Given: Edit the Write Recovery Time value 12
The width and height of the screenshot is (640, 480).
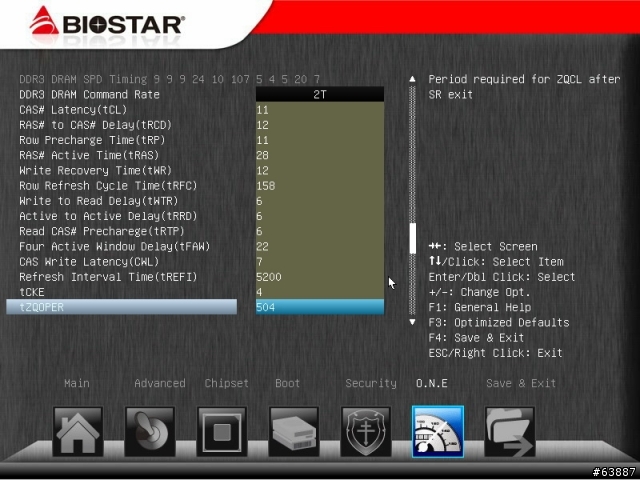Looking at the screenshot, I should [x=320, y=170].
